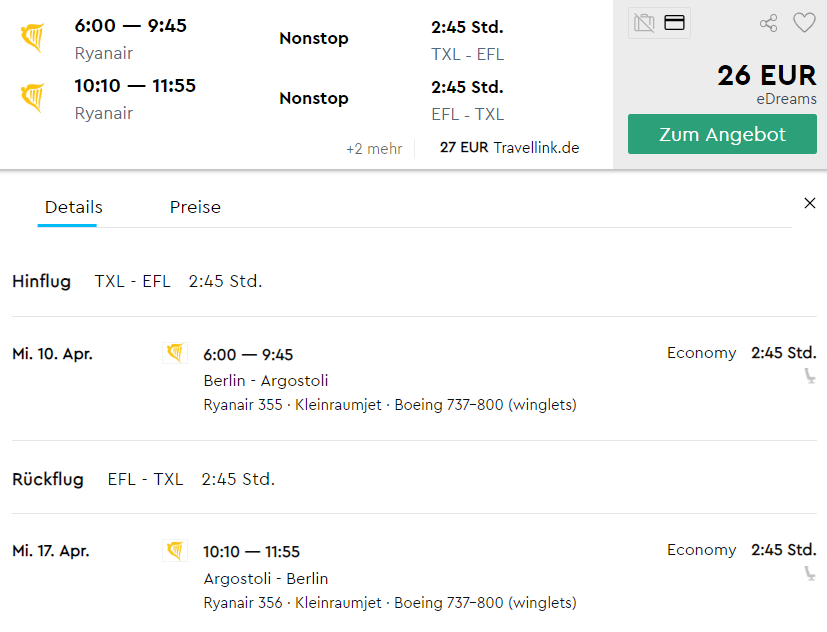Favorite this flight with the heart toggle
The width and height of the screenshot is (827, 632).
click(x=804, y=22)
